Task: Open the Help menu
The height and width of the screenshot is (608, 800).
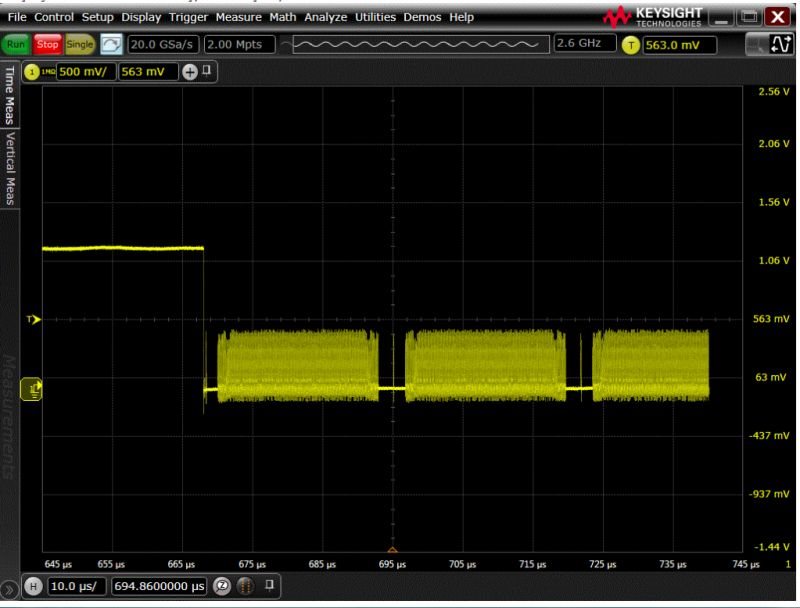Action: click(461, 17)
